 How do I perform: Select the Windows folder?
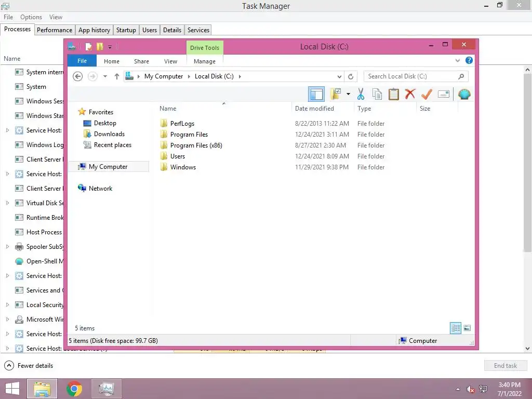183,167
